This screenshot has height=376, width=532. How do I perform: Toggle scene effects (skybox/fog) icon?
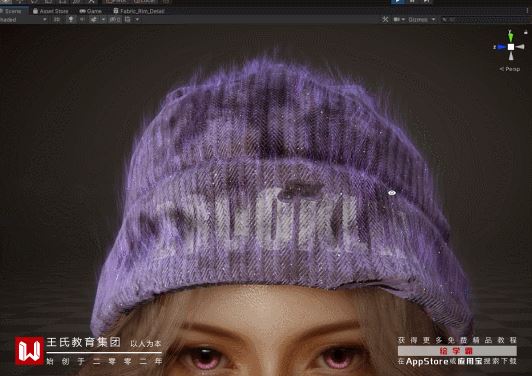click(x=93, y=20)
